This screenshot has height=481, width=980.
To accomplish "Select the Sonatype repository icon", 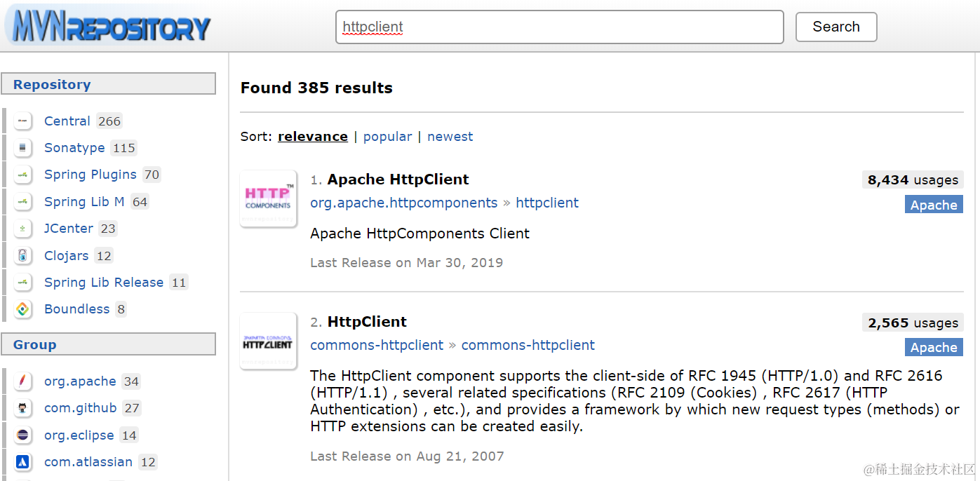I will (x=23, y=148).
